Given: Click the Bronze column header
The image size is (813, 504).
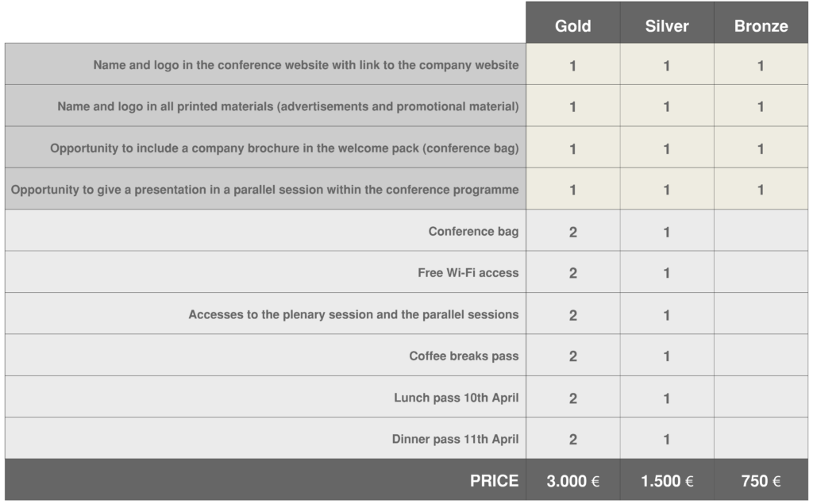Looking at the screenshot, I should pos(761,25).
